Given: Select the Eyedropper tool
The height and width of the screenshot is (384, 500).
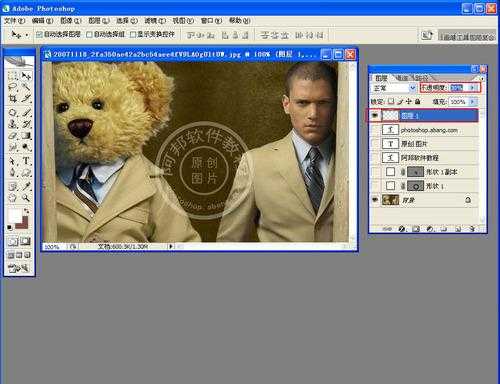Looking at the screenshot, I should 26,186.
